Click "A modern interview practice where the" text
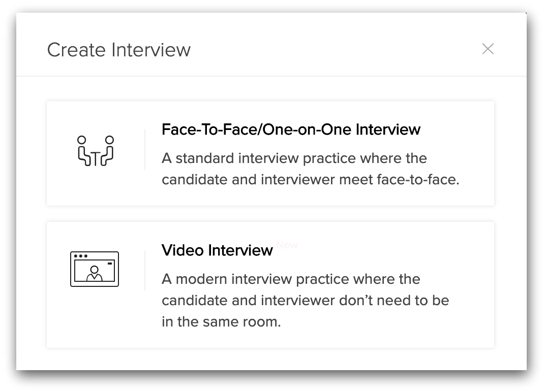The height and width of the screenshot is (392, 545). pos(291,279)
